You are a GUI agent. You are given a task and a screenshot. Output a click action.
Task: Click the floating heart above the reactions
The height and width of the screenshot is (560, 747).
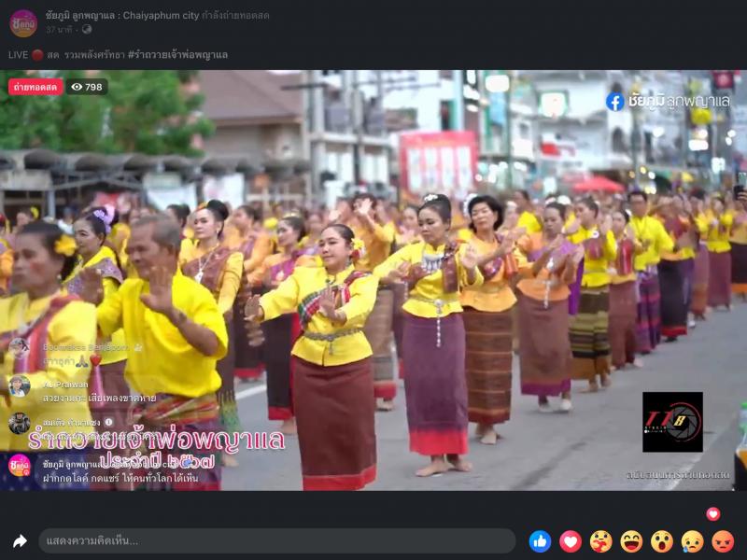pyautogui.click(x=713, y=513)
